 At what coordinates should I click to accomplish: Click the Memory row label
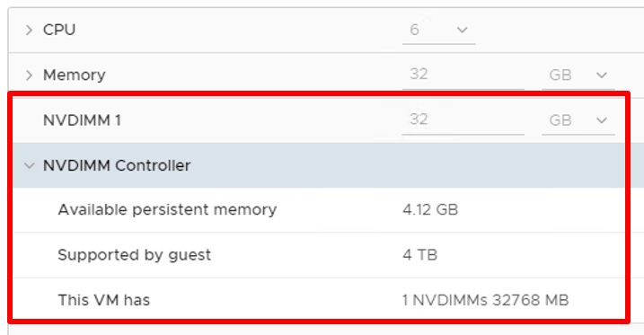pyautogui.click(x=75, y=75)
